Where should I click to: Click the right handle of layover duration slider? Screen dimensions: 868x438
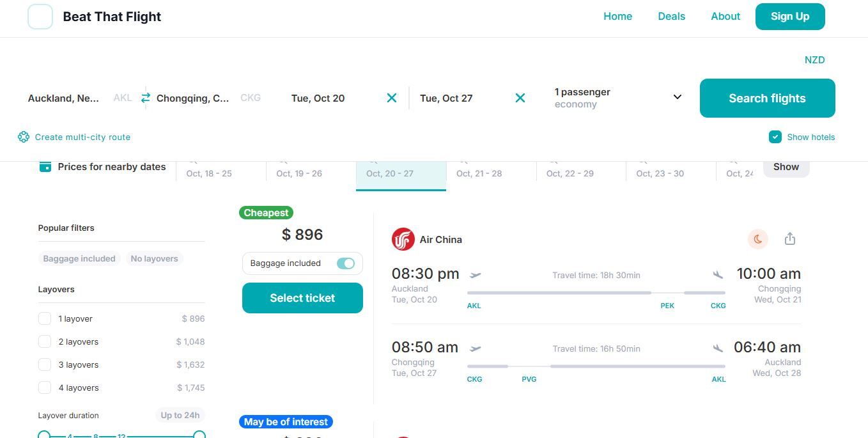pyautogui.click(x=199, y=435)
